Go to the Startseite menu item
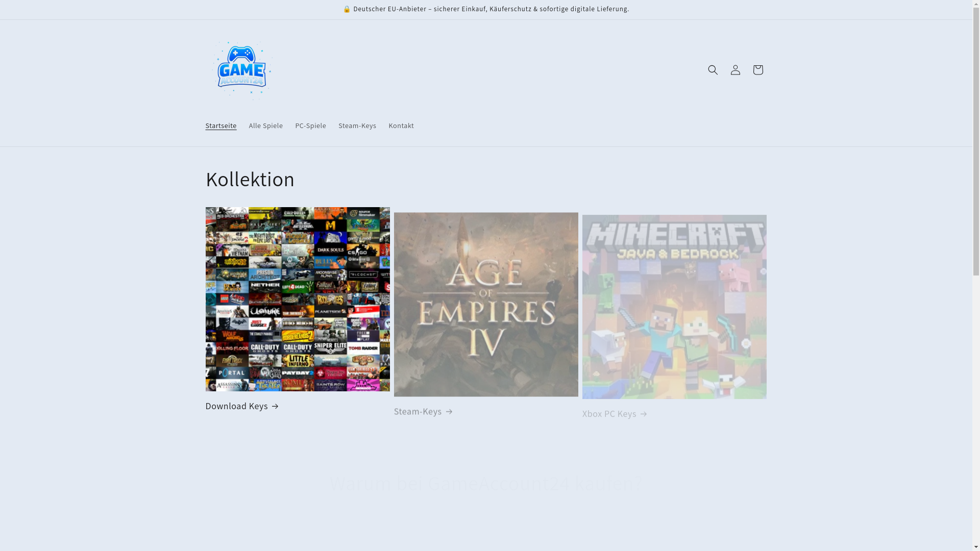The image size is (980, 551). 221,126
